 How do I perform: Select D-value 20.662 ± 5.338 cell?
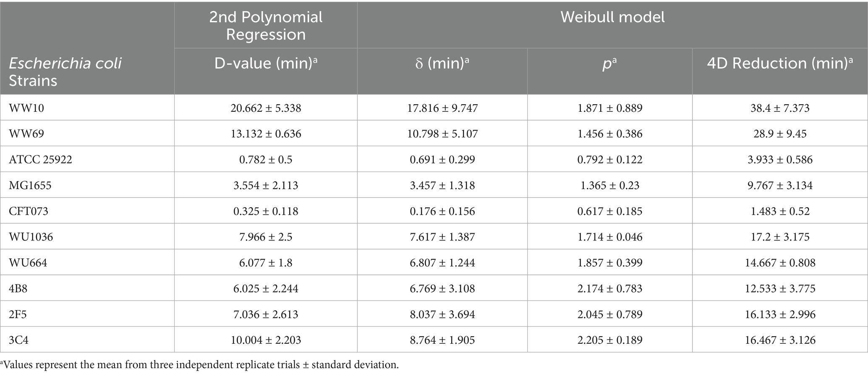click(x=266, y=108)
